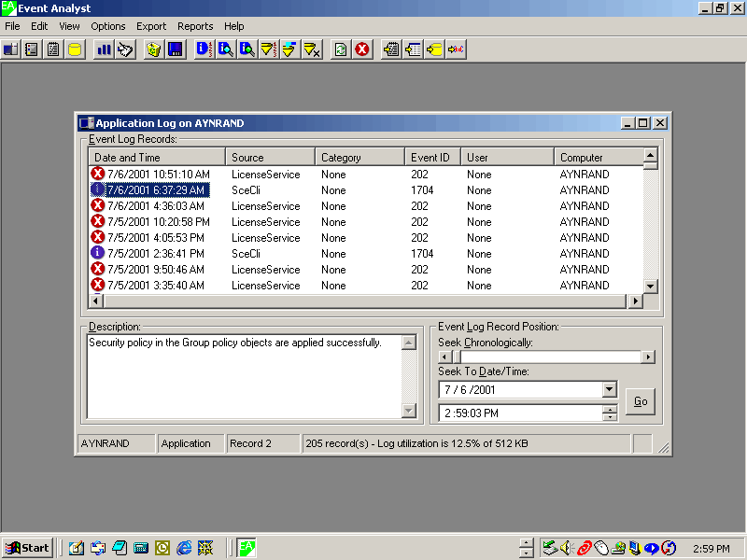Click the Event Analyst EA taskbar button
This screenshot has height=560, width=747.
tap(247, 548)
